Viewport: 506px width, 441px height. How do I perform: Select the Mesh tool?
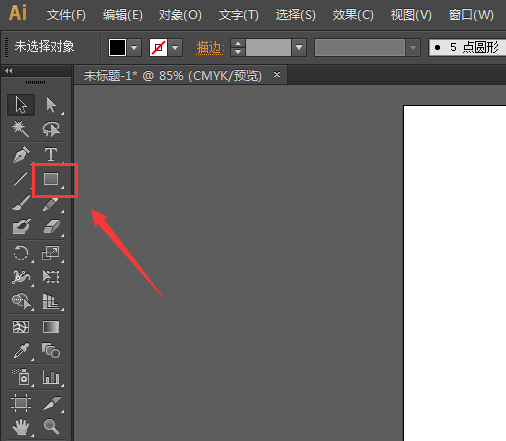coord(21,327)
